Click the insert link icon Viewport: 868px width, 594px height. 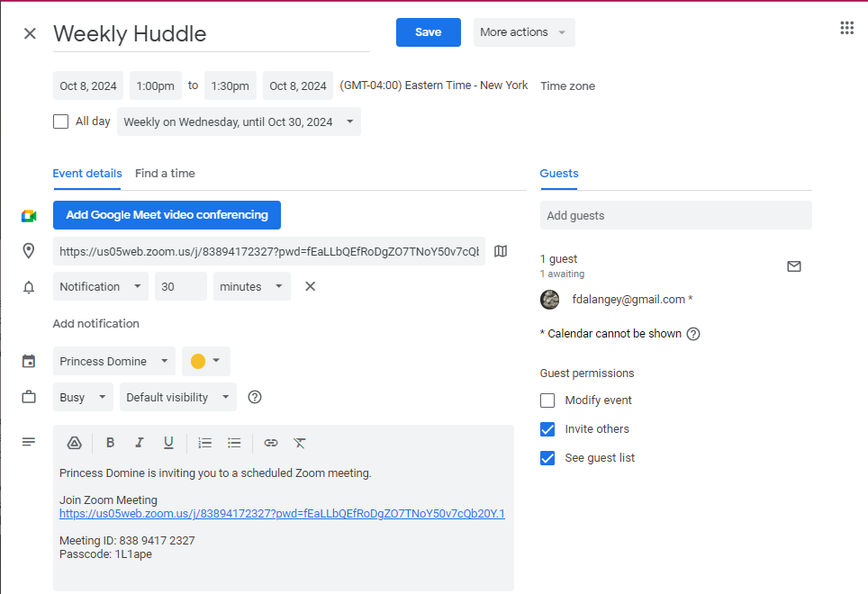tap(271, 443)
